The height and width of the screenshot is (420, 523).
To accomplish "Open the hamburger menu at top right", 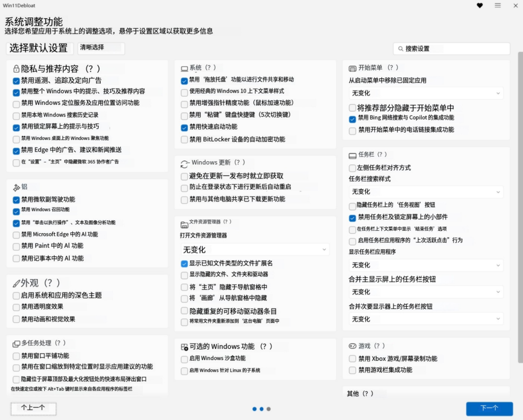I will click(498, 5).
